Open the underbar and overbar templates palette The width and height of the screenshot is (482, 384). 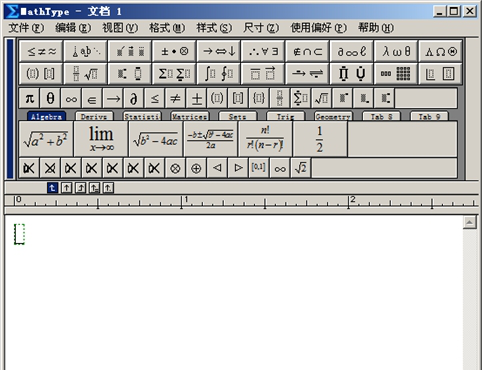click(x=263, y=73)
